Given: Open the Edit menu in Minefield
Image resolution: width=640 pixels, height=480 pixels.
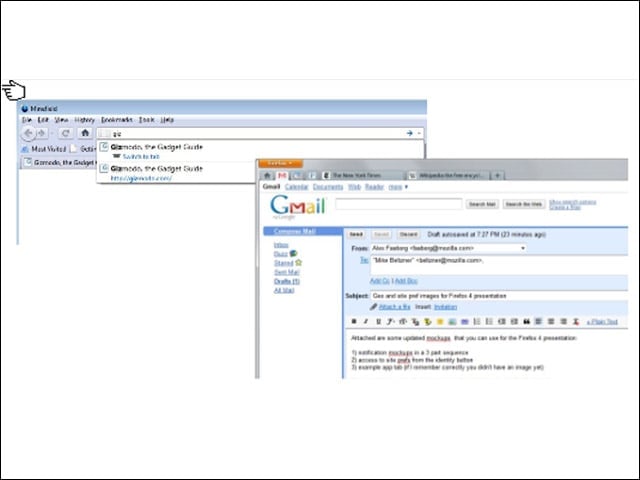Looking at the screenshot, I should [43, 120].
